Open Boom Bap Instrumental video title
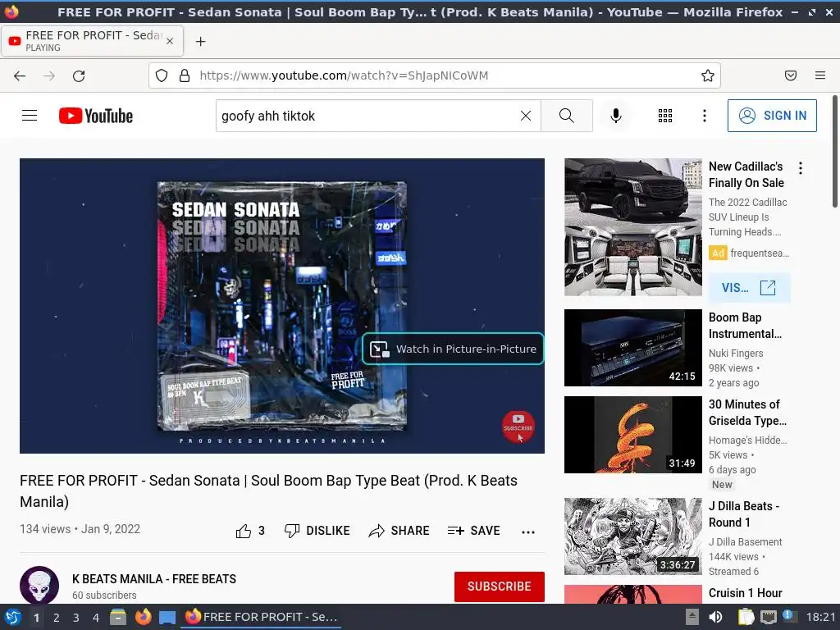This screenshot has height=630, width=840. pos(745,326)
